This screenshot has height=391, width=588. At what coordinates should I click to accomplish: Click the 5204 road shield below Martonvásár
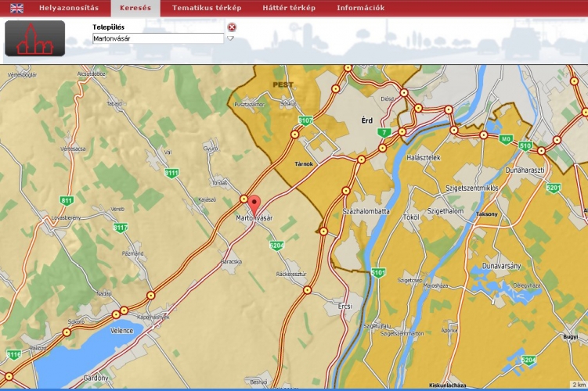coord(276,246)
